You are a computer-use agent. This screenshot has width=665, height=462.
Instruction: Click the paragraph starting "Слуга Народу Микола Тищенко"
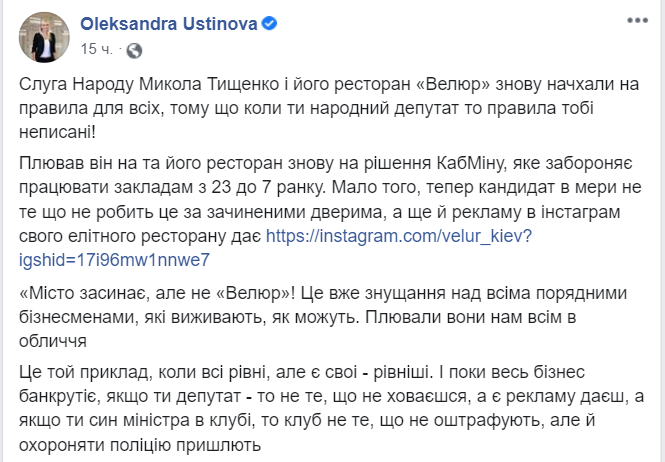(330, 110)
